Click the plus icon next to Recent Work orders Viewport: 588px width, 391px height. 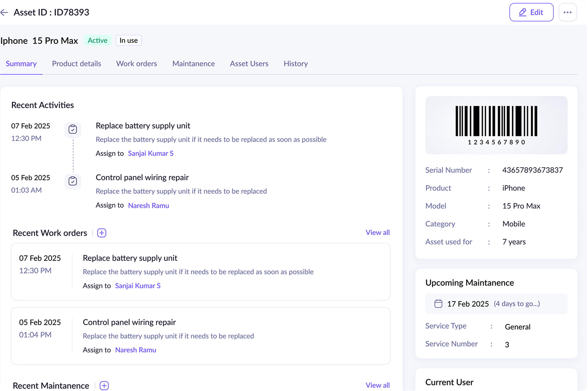(x=102, y=233)
